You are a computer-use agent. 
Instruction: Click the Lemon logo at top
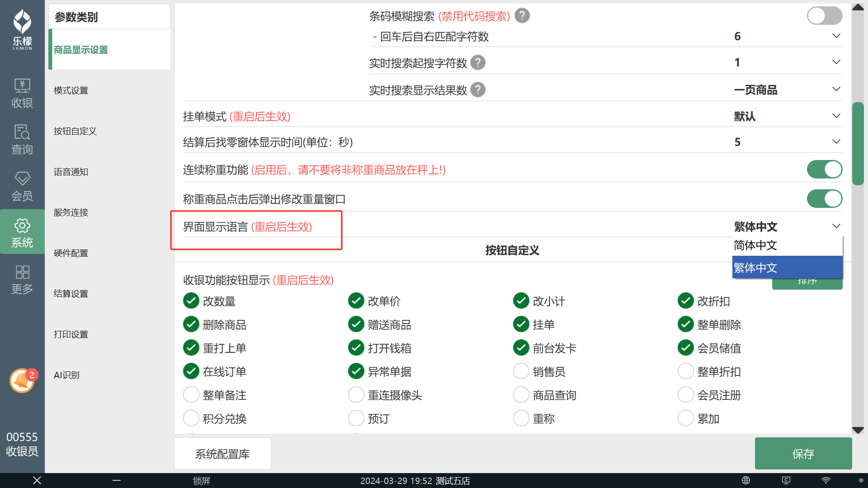(x=22, y=29)
